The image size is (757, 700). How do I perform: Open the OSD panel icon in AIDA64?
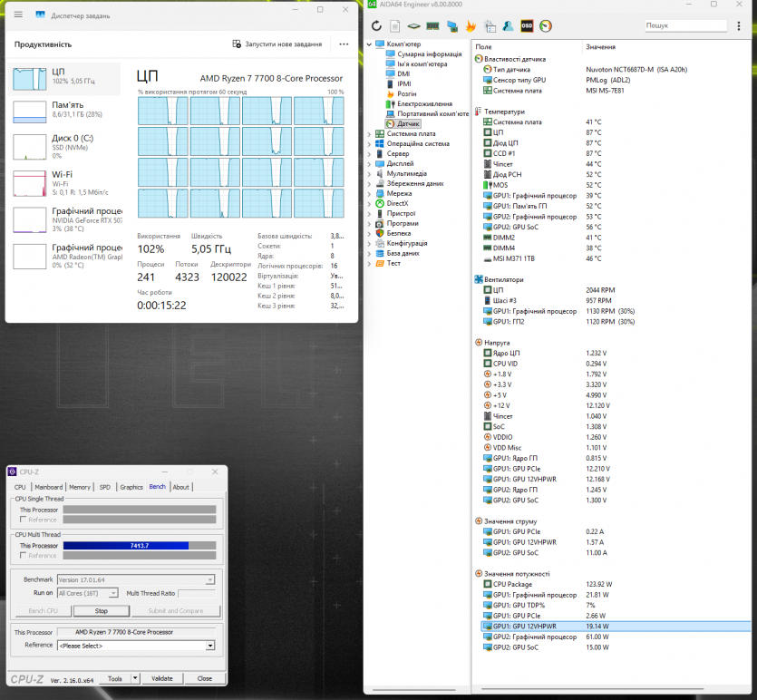[527, 26]
